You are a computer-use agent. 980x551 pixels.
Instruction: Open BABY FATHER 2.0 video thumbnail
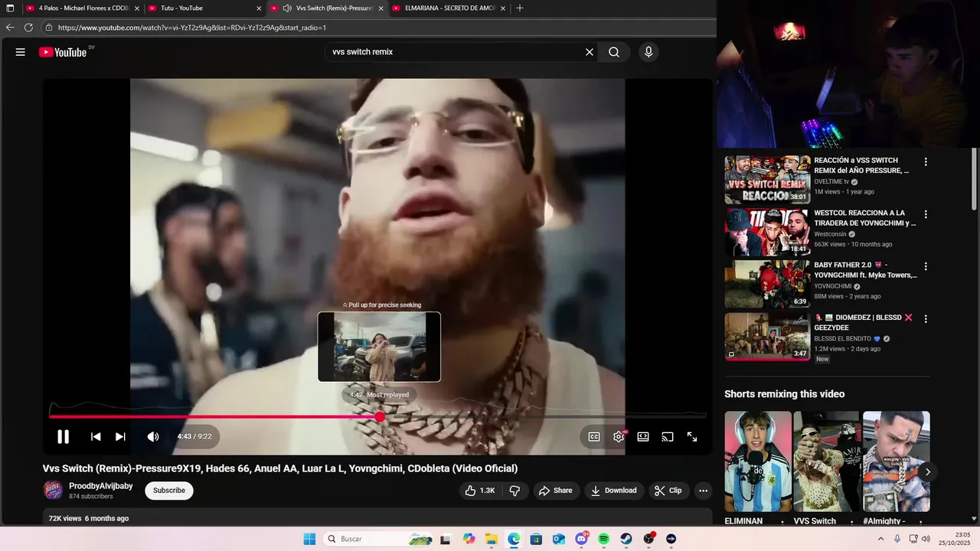click(767, 284)
